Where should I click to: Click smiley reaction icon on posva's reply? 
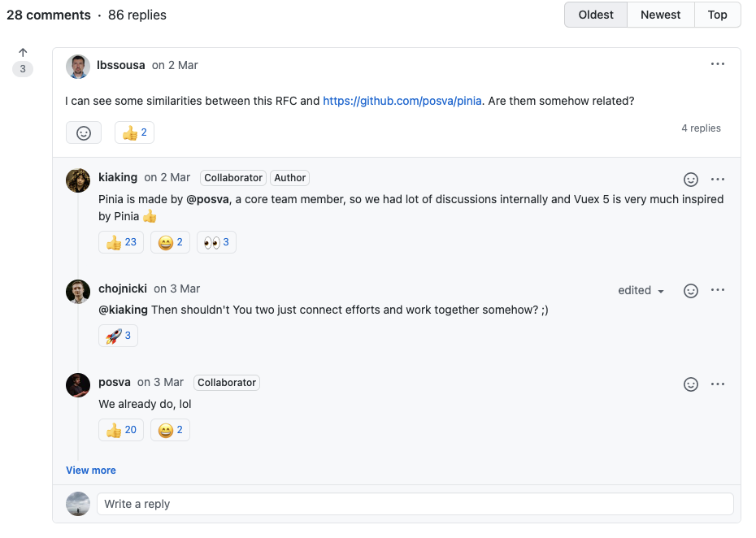691,384
